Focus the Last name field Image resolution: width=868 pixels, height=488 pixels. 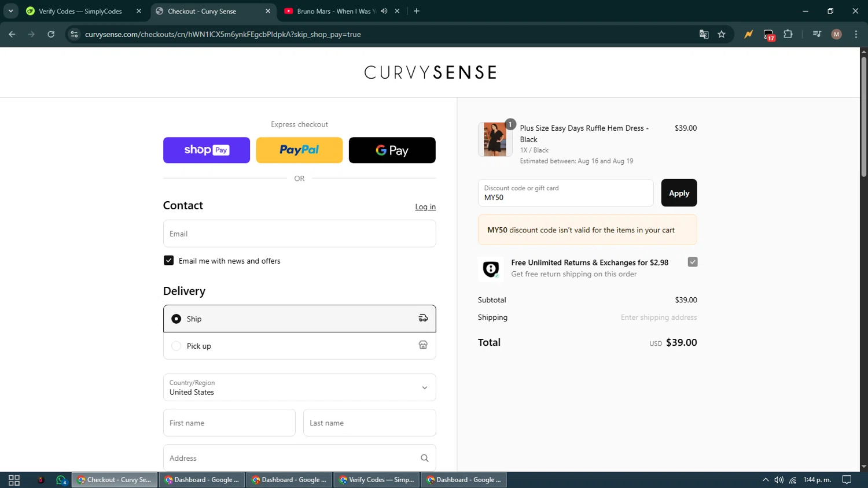(x=369, y=423)
